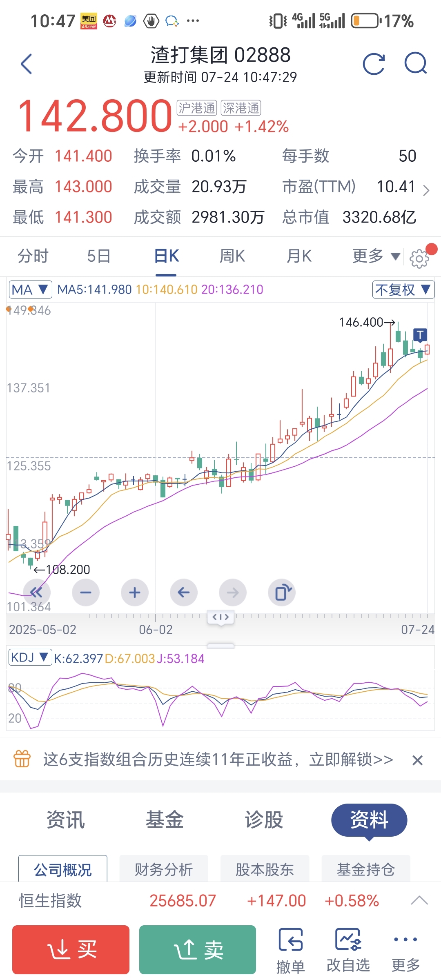Screen dimensions: 441x980
Task: Go back with the left chevron
Action: coord(27,64)
